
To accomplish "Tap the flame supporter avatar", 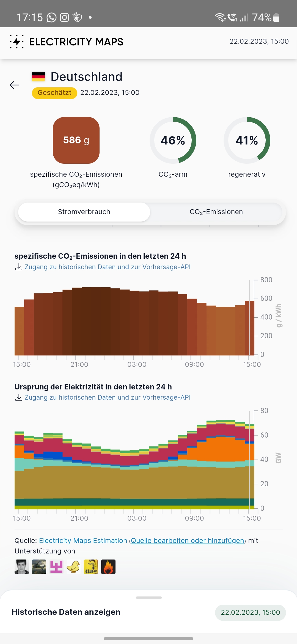I will (x=109, y=566).
